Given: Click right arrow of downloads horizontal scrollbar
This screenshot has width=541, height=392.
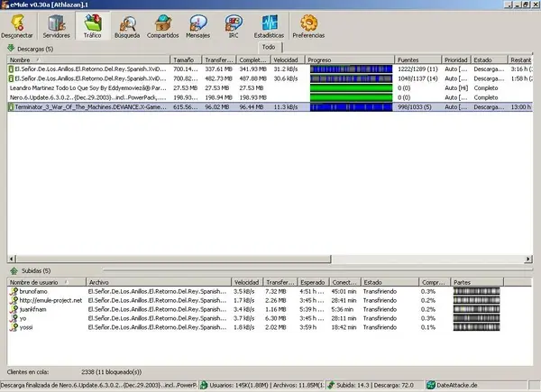Looking at the screenshot, I should pyautogui.click(x=528, y=259).
